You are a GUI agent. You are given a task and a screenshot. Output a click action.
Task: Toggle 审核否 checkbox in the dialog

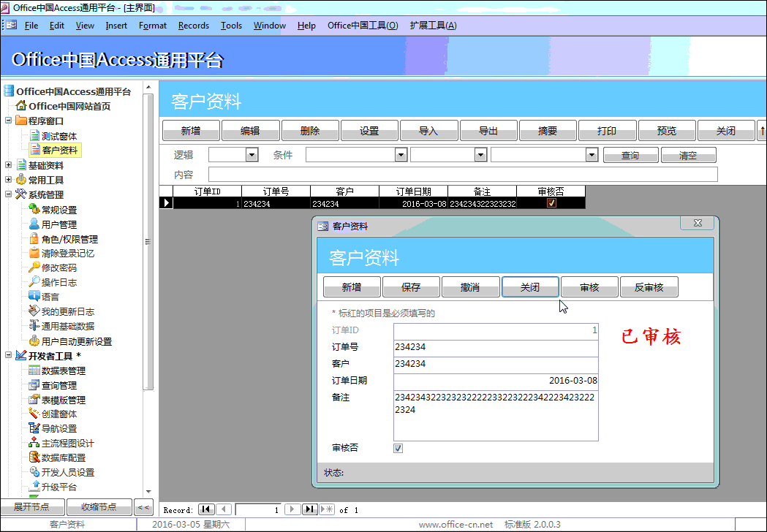point(398,448)
